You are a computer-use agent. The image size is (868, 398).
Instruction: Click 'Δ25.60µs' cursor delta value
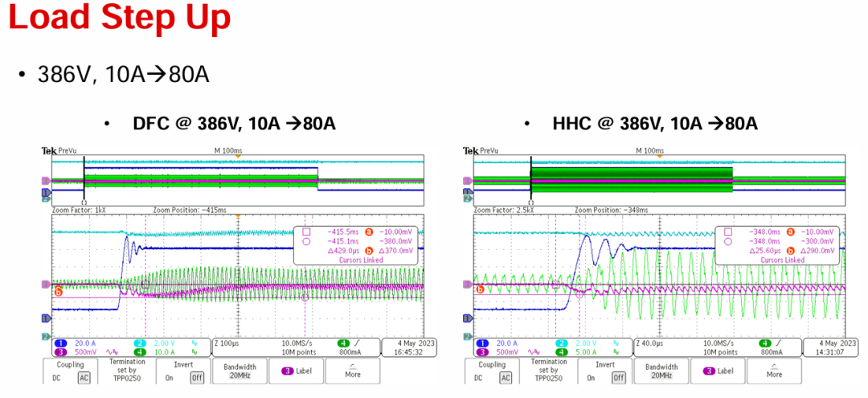click(766, 250)
